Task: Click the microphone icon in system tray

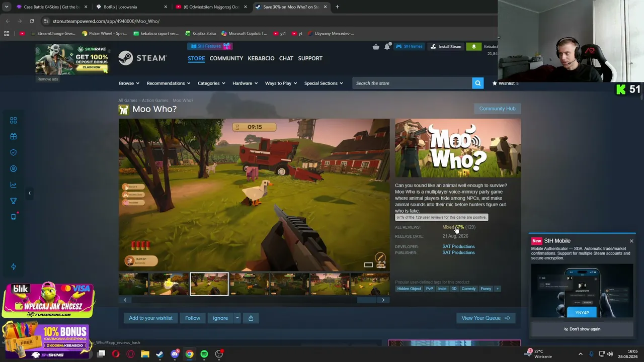Action: tap(591, 354)
